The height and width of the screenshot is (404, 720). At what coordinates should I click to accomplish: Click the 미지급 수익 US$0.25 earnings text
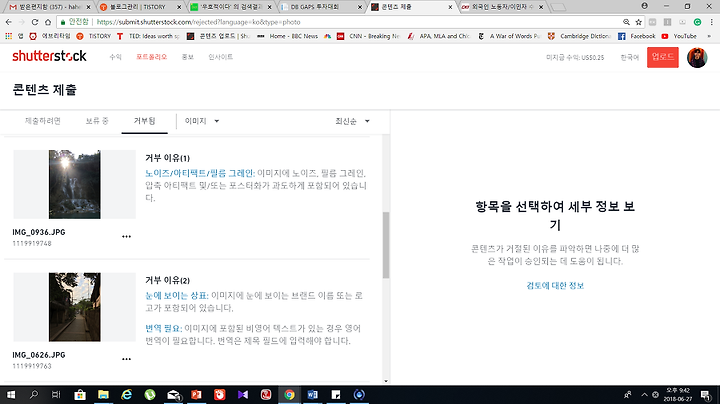[x=575, y=57]
